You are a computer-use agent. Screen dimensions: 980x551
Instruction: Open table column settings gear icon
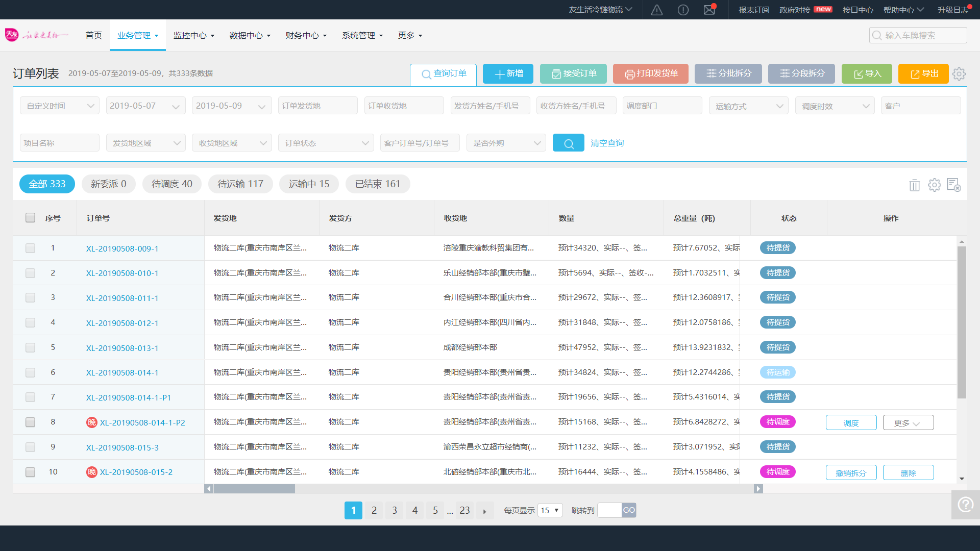coord(934,185)
